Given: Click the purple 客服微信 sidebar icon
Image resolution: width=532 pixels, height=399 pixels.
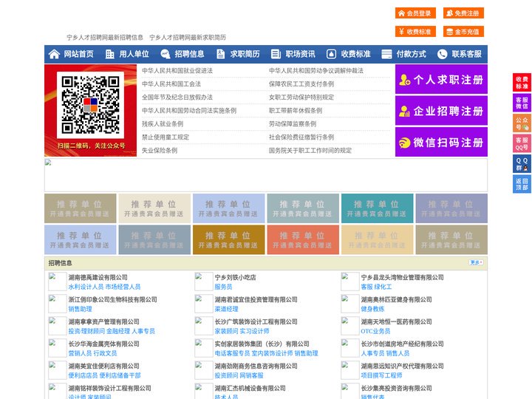Looking at the screenshot, I should click(x=522, y=103).
